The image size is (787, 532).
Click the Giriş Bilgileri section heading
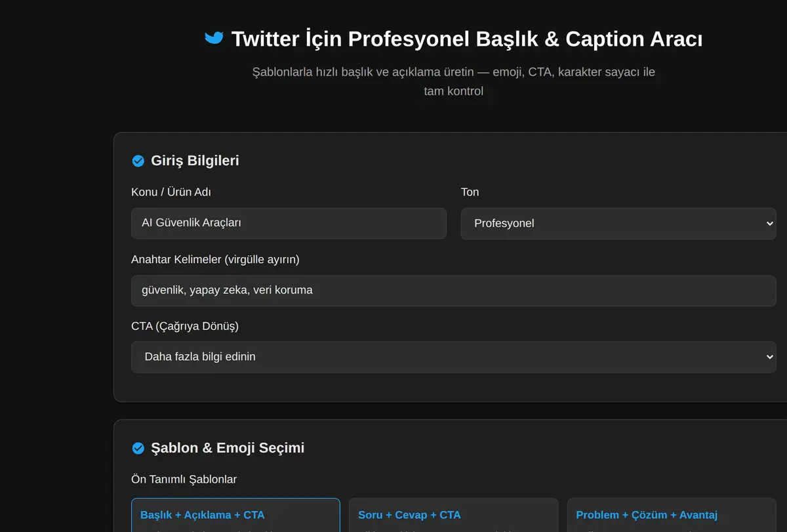click(x=195, y=161)
